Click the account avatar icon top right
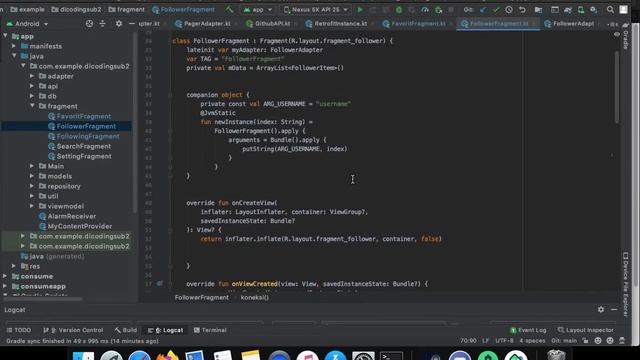Viewport: 640px width, 360px height. [x=624, y=9]
